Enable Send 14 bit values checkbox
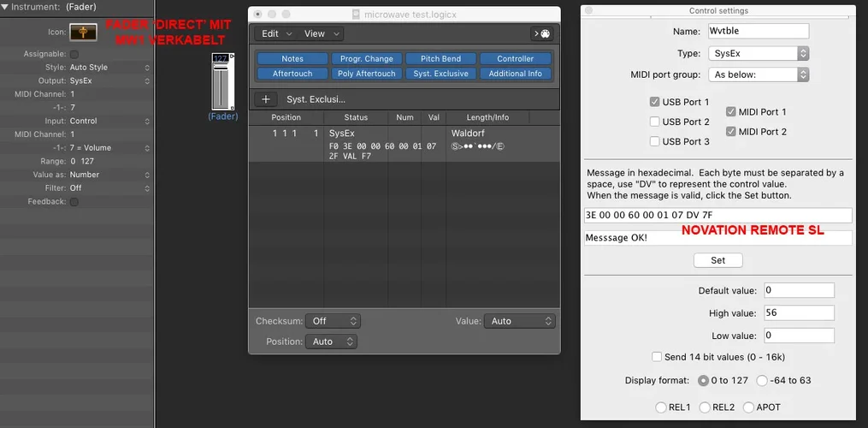Screen dimensions: 868x428 pos(657,357)
